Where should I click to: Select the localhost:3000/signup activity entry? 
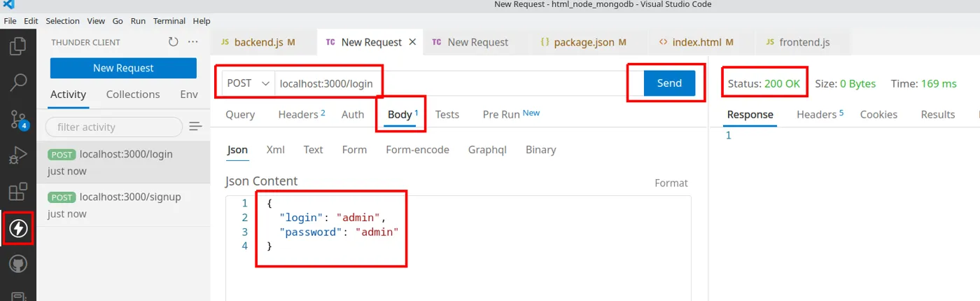point(123,205)
